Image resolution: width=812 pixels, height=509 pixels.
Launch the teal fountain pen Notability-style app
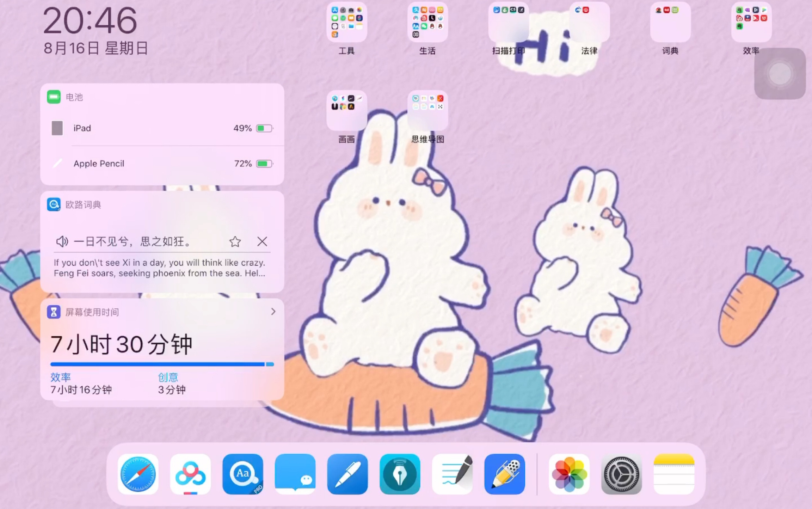click(x=400, y=474)
